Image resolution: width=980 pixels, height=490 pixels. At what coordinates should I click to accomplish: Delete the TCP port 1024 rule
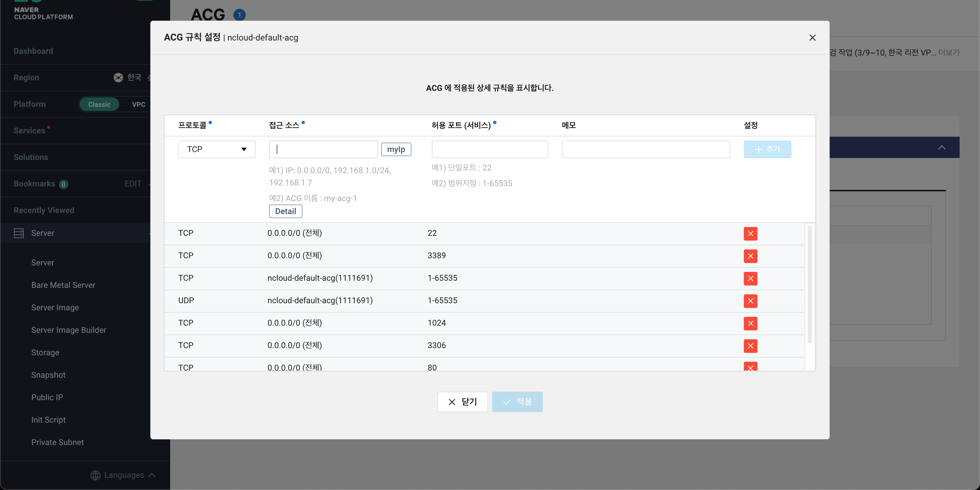750,323
